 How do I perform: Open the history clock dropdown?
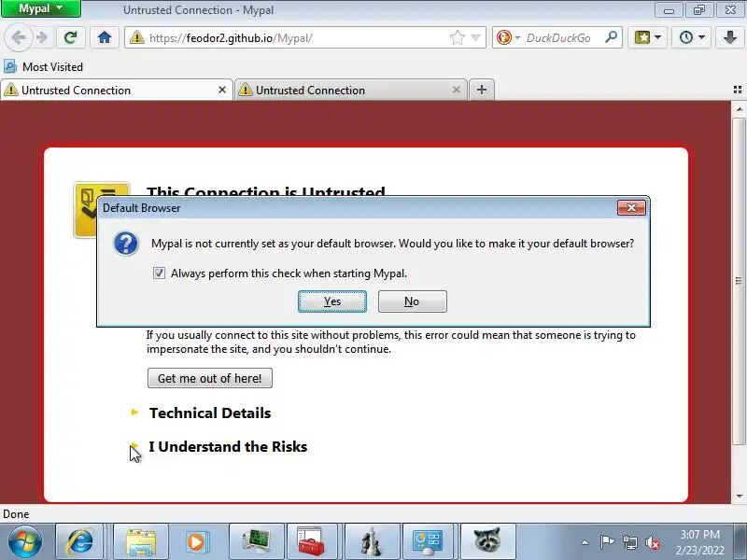692,37
